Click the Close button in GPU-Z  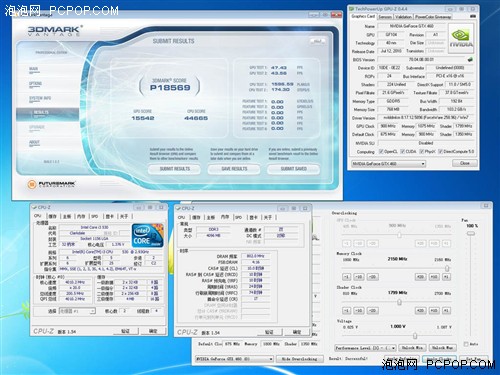465,163
